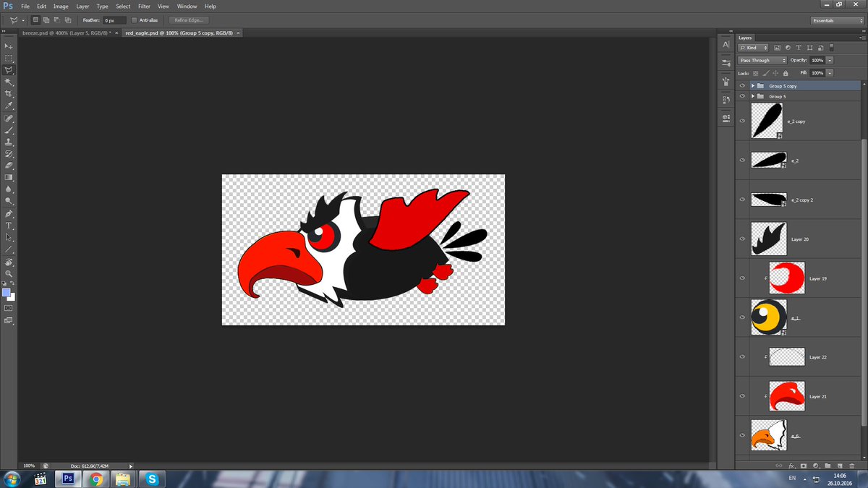Select the Zoom tool
Viewport: 868px width, 488px height.
[x=9, y=273]
